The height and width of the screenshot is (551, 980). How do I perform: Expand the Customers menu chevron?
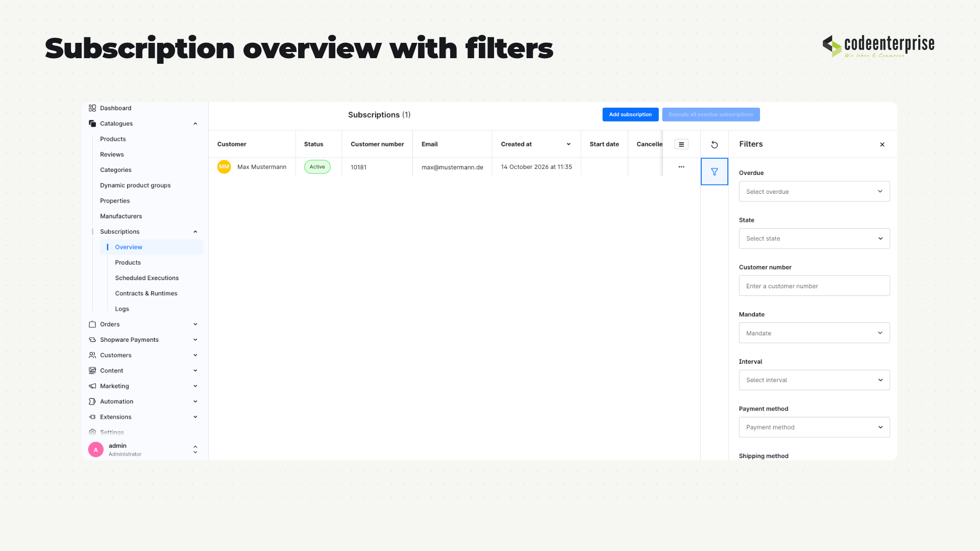tap(195, 355)
